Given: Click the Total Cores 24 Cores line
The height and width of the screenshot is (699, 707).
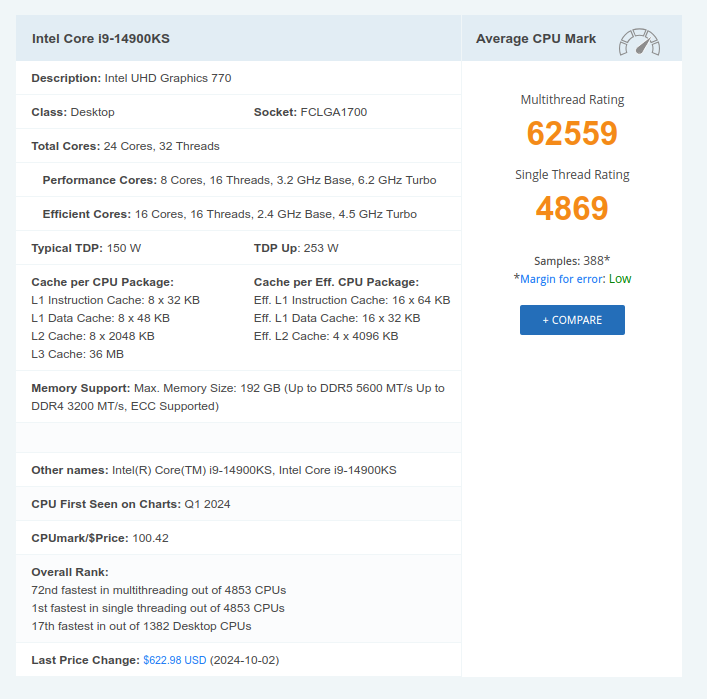Looking at the screenshot, I should (x=125, y=146).
